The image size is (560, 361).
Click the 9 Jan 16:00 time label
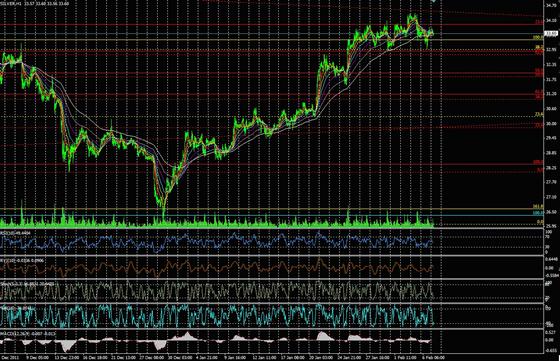pyautogui.click(x=235, y=357)
